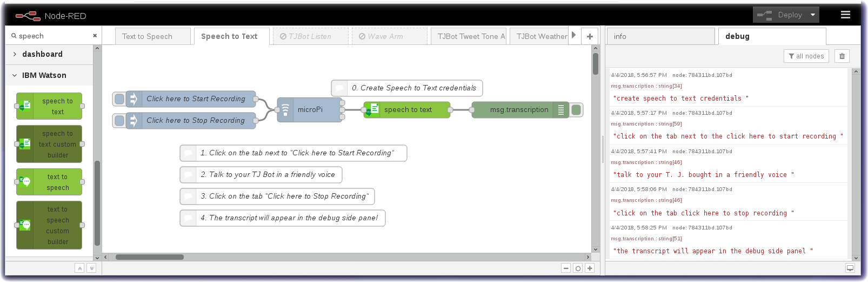The image size is (868, 282).
Task: Collapse the IBM Watson palette category
Action: click(49, 75)
